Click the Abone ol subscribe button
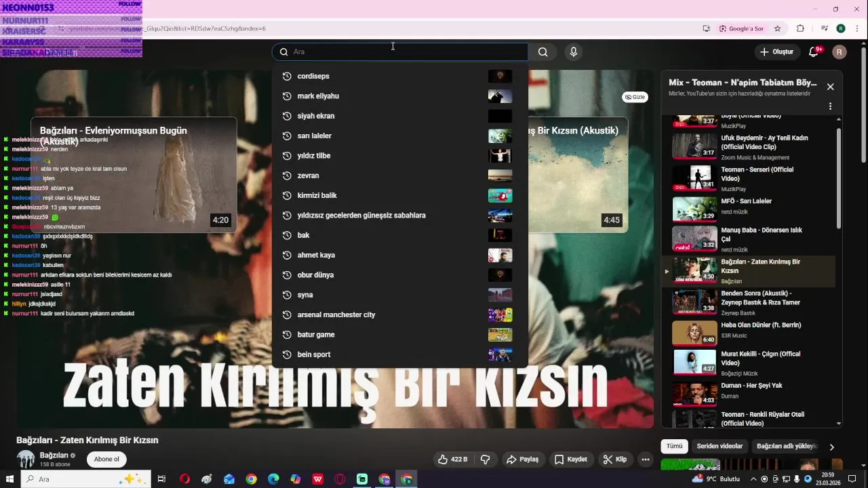 click(x=106, y=460)
